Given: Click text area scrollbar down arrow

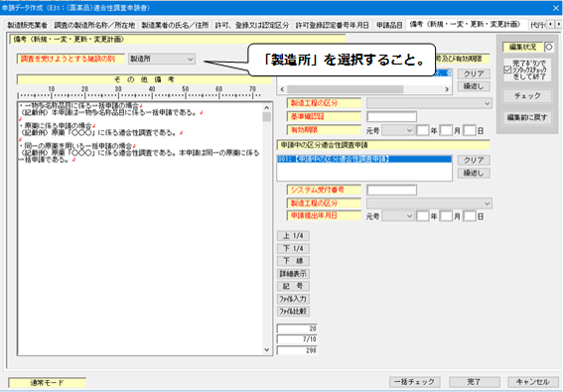Looking at the screenshot, I should pyautogui.click(x=267, y=349).
